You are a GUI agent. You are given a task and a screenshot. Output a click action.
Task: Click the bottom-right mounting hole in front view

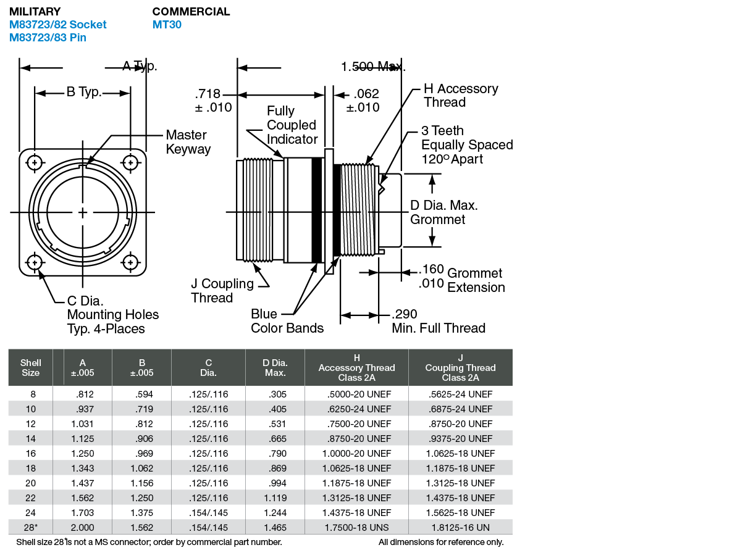(130, 262)
